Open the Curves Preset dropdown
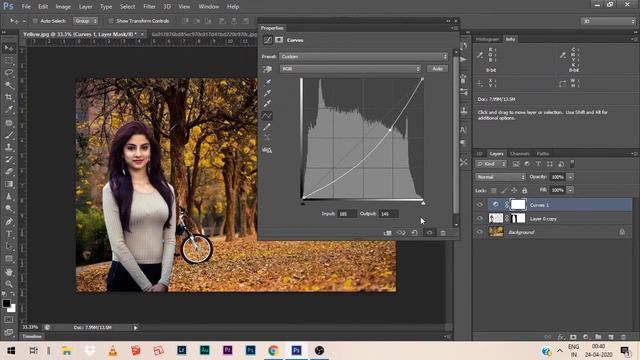Screen dimensions: 640x360 pos(364,57)
